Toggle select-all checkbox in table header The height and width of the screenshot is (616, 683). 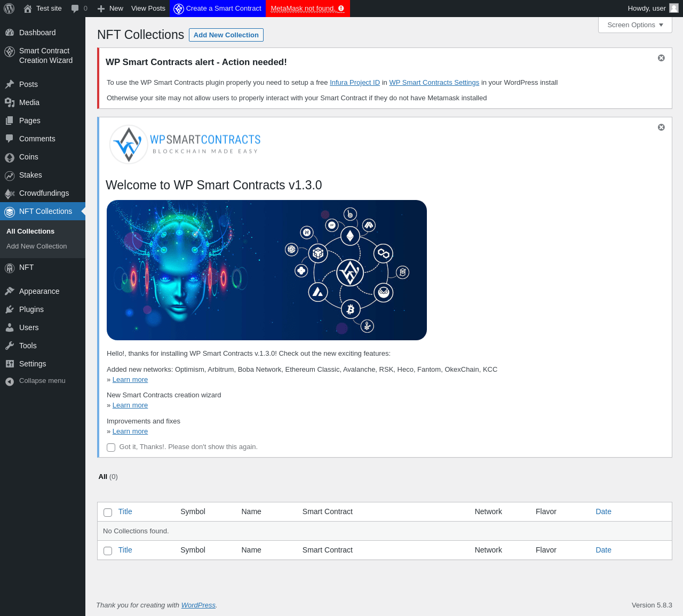(108, 513)
